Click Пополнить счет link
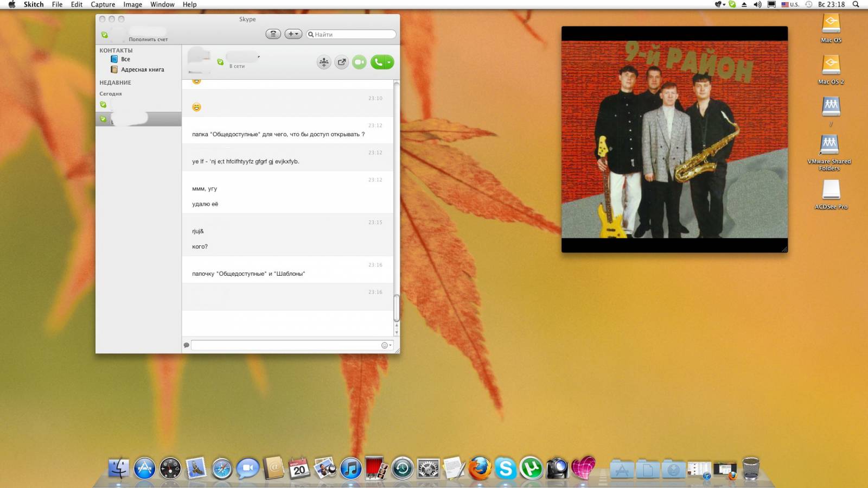This screenshot has height=488, width=868. pyautogui.click(x=148, y=40)
